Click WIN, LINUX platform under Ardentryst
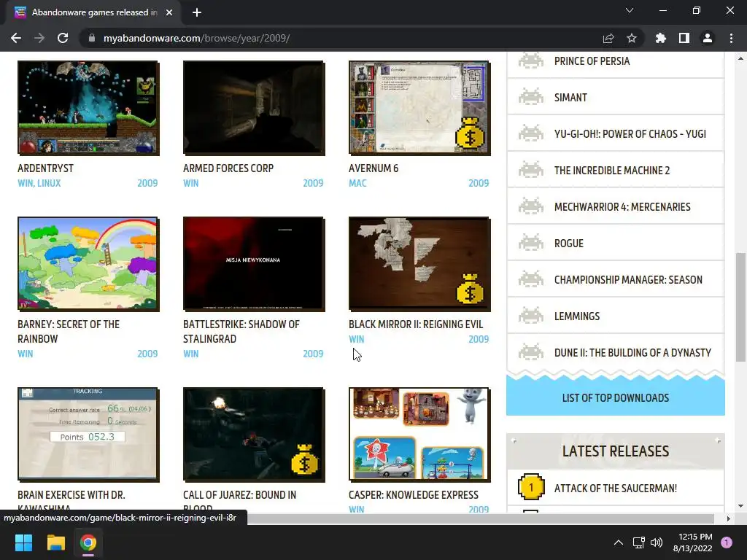The width and height of the screenshot is (747, 560). pyautogui.click(x=39, y=183)
